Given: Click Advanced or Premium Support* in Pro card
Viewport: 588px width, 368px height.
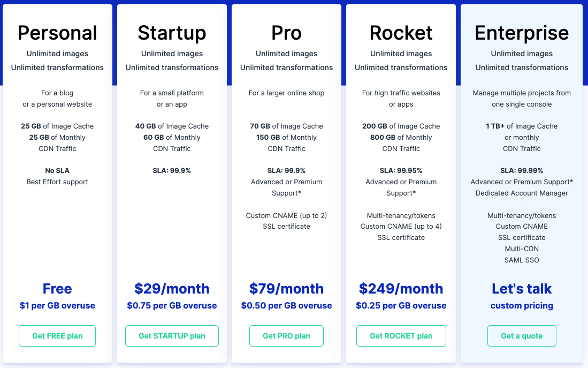Looking at the screenshot, I should pyautogui.click(x=286, y=187).
